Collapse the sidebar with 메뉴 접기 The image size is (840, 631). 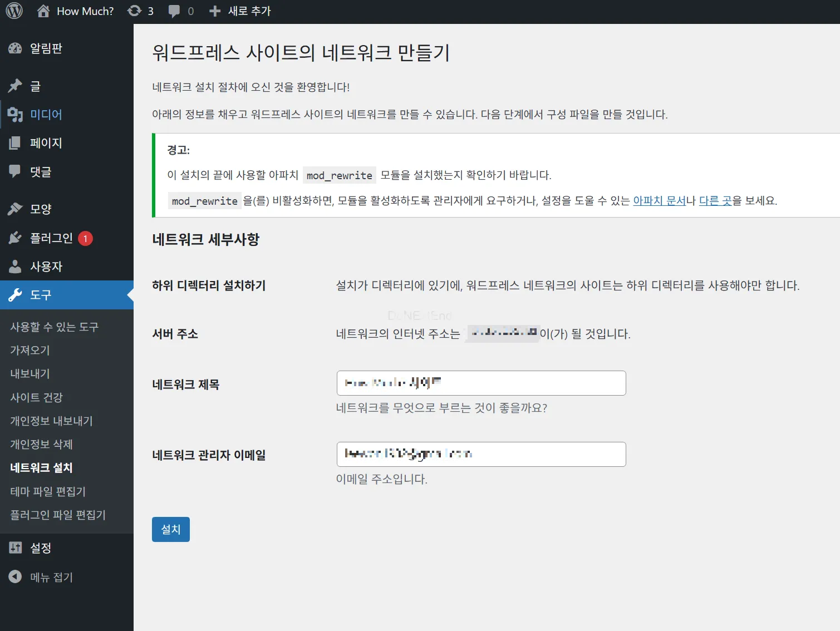point(15,577)
